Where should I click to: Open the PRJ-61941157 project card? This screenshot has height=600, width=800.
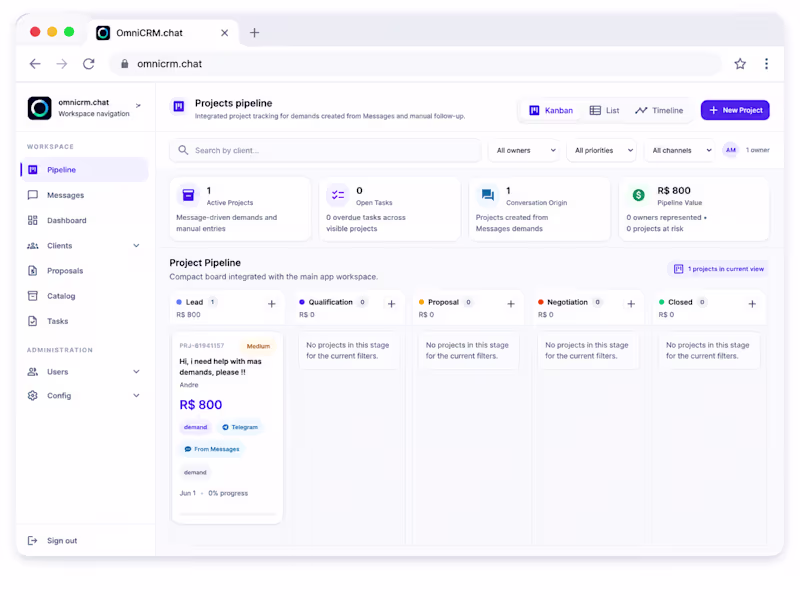click(x=228, y=428)
